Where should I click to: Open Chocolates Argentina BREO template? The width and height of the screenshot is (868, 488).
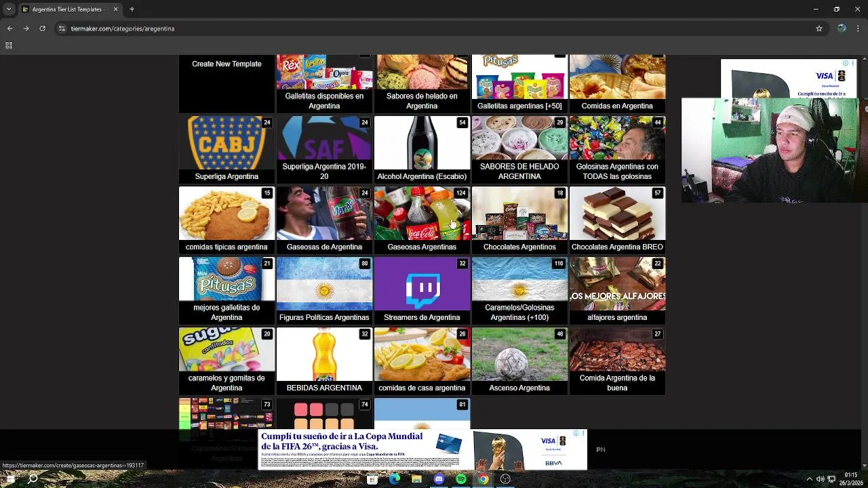(617, 220)
